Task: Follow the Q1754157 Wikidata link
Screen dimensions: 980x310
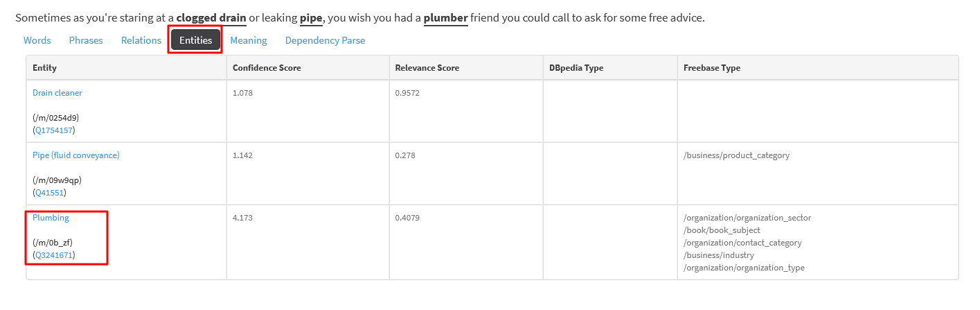Action: pyautogui.click(x=55, y=130)
